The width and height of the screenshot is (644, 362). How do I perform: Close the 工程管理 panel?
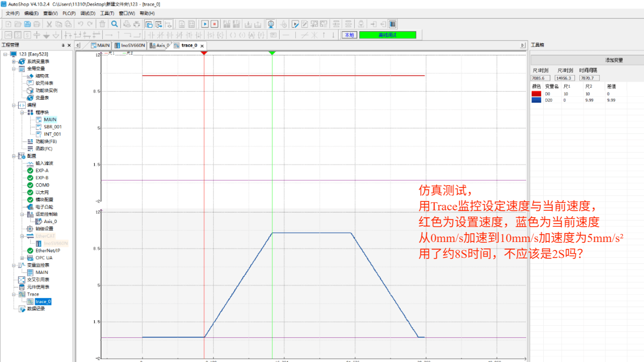[69, 45]
